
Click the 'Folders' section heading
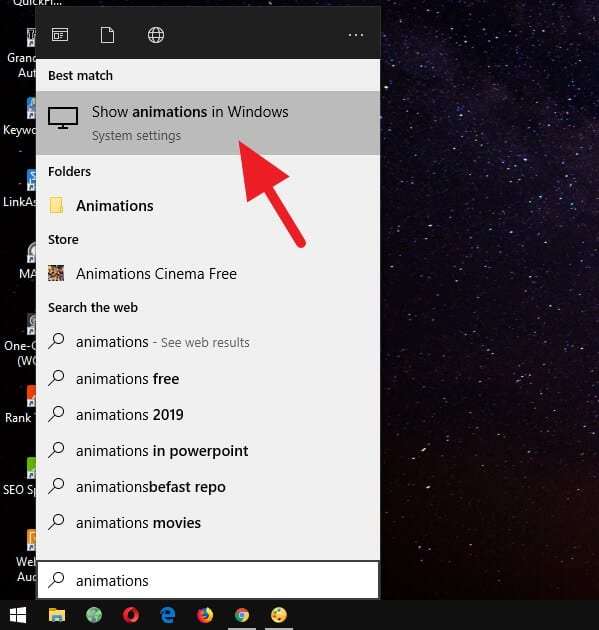pos(70,172)
